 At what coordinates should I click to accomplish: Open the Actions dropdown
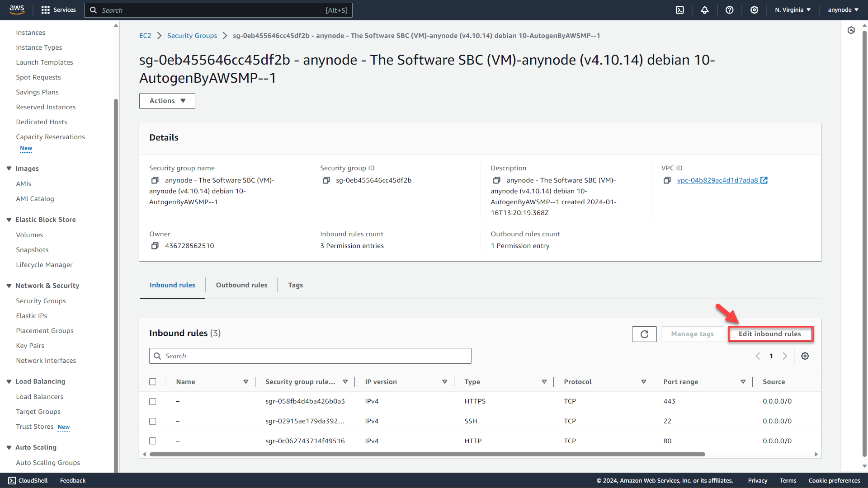click(167, 101)
